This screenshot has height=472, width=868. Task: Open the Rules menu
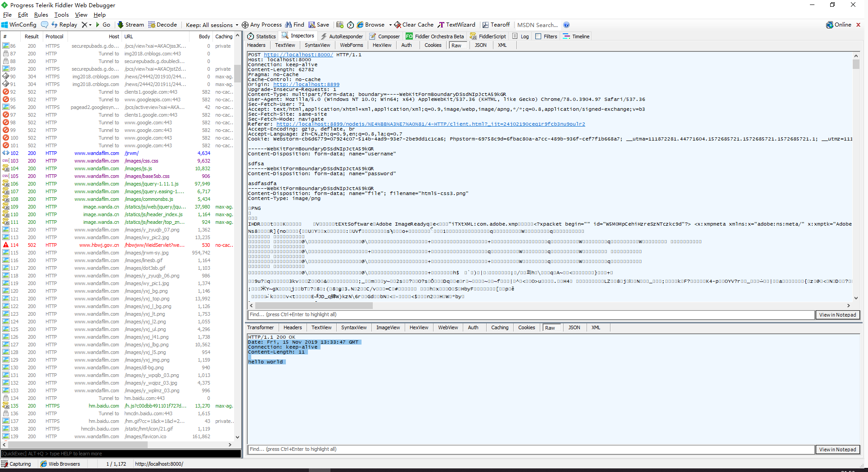click(41, 15)
